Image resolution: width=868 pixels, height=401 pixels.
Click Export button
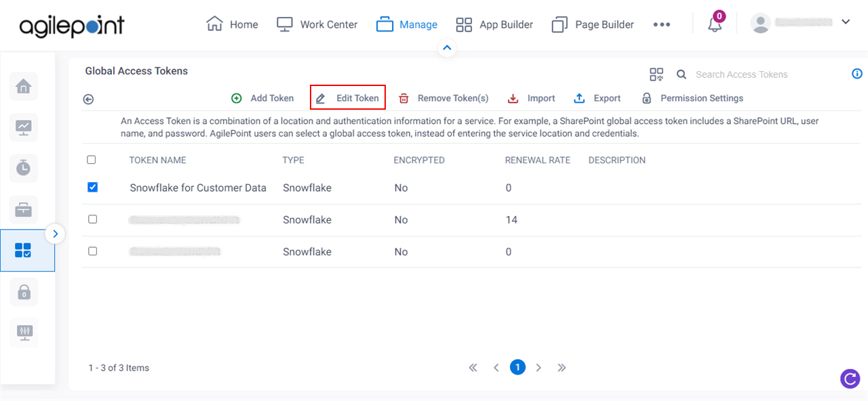point(597,98)
